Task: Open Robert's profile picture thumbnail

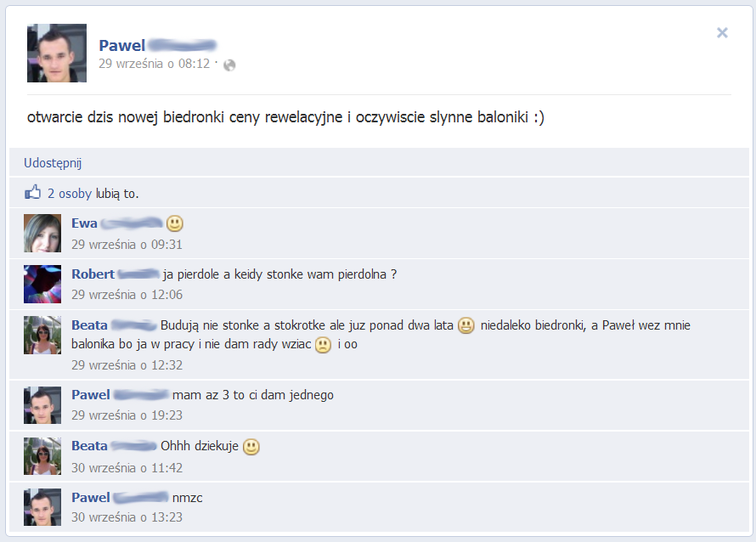Action: point(42,284)
